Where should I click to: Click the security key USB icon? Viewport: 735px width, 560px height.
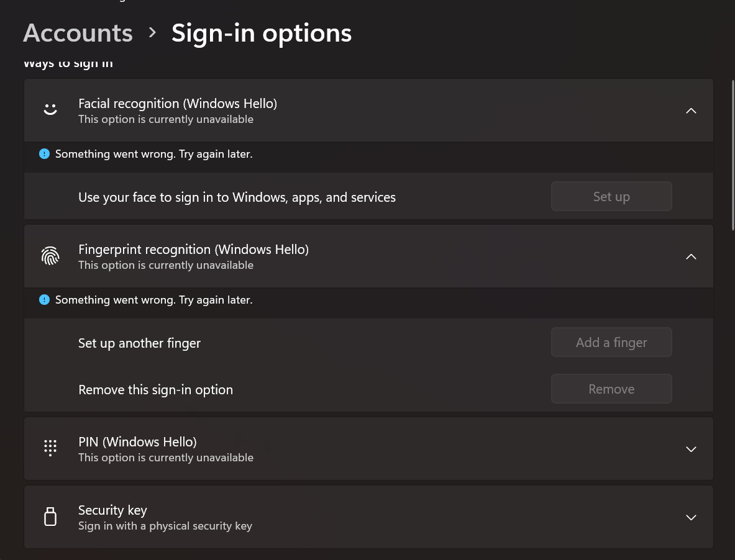50,517
